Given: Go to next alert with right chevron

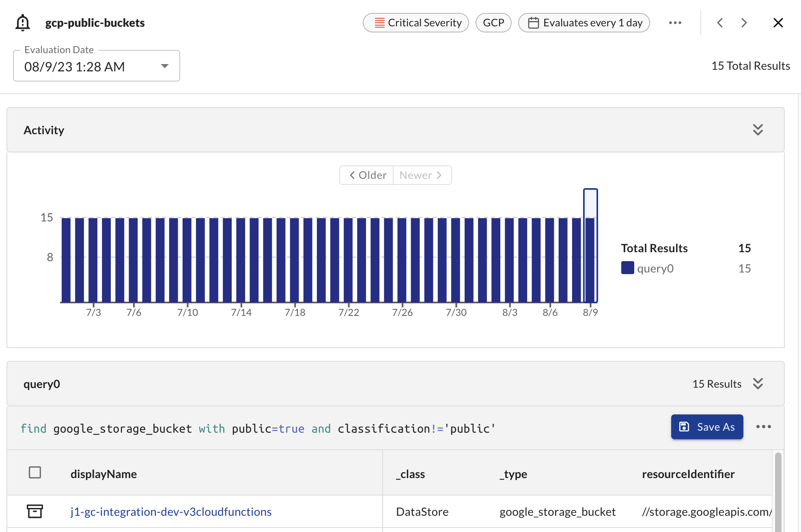Looking at the screenshot, I should (x=744, y=23).
